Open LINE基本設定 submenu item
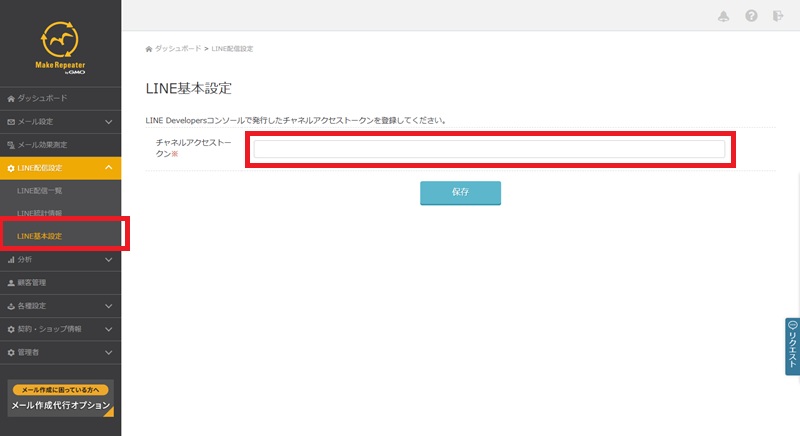The height and width of the screenshot is (436, 800). pyautogui.click(x=39, y=236)
